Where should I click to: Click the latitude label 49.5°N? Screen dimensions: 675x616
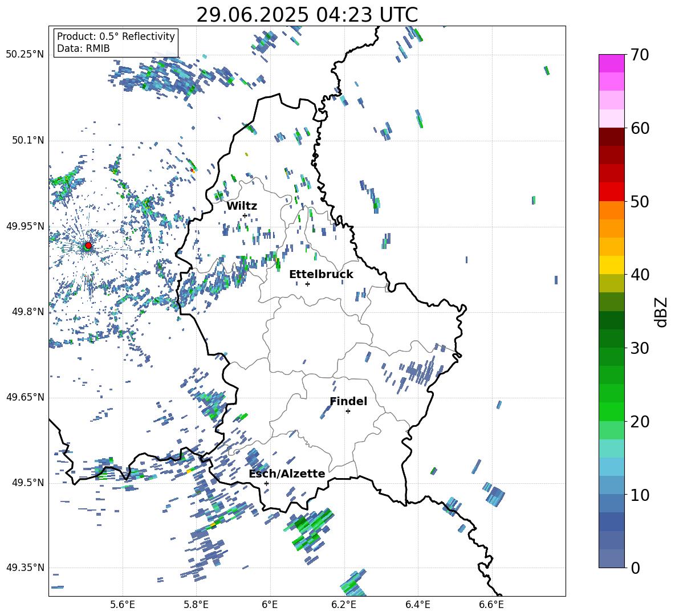pyautogui.click(x=27, y=483)
